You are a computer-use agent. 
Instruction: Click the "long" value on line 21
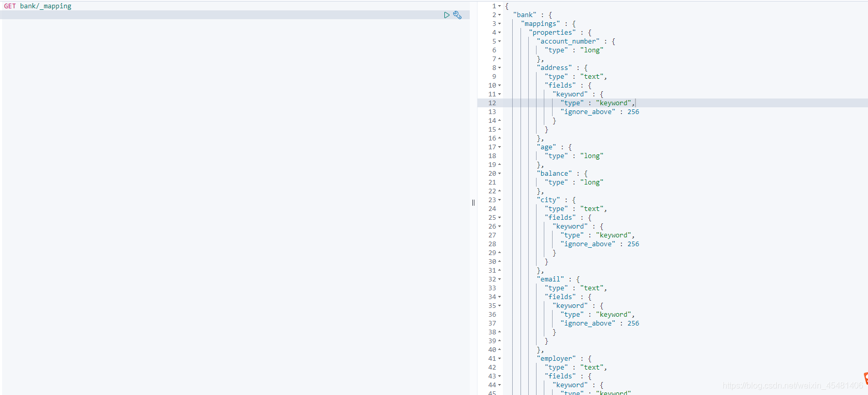pos(592,182)
